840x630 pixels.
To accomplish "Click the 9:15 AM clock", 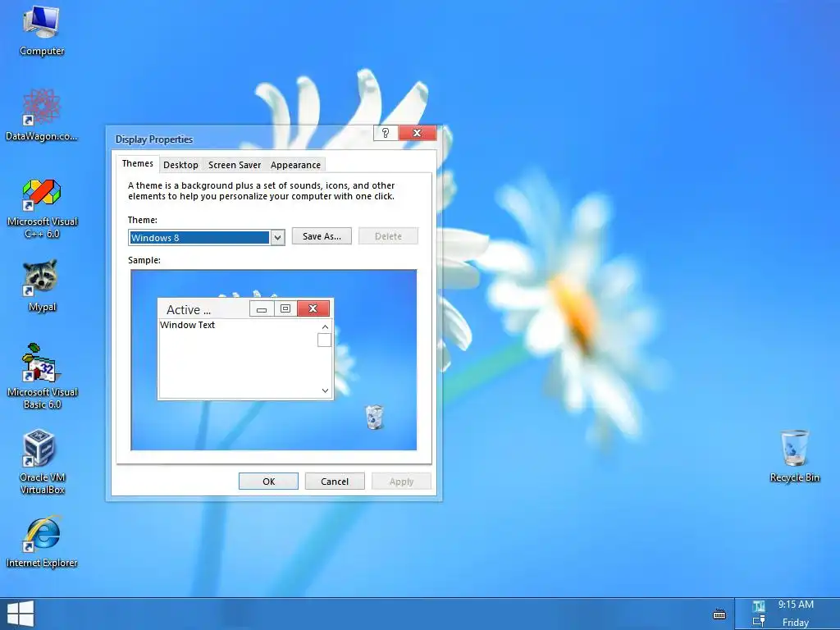I will (796, 605).
